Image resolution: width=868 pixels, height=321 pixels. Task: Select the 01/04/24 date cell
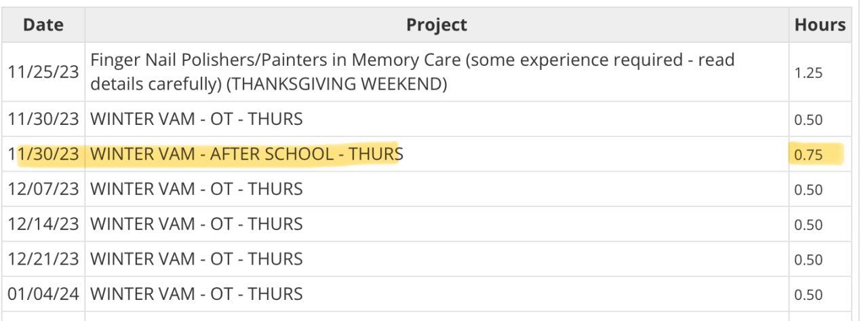click(43, 295)
